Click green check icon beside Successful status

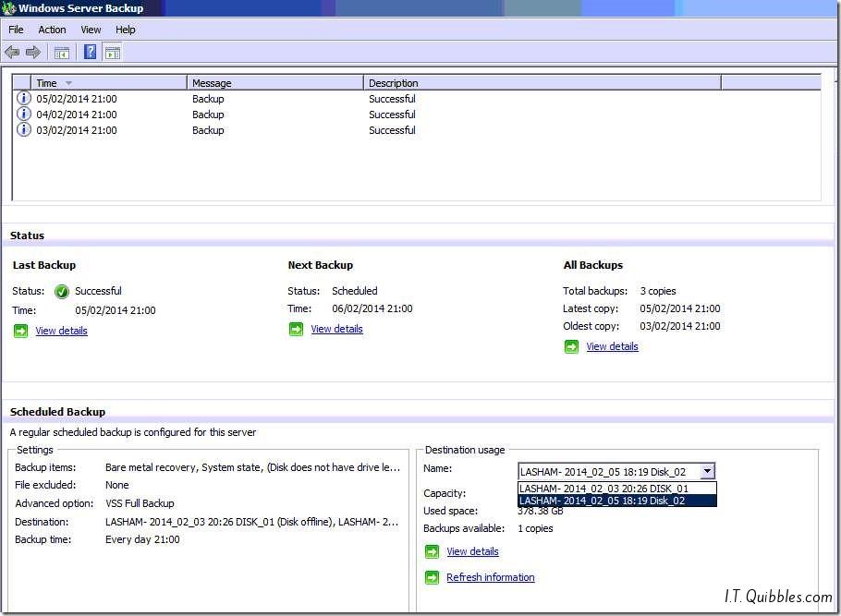point(62,291)
